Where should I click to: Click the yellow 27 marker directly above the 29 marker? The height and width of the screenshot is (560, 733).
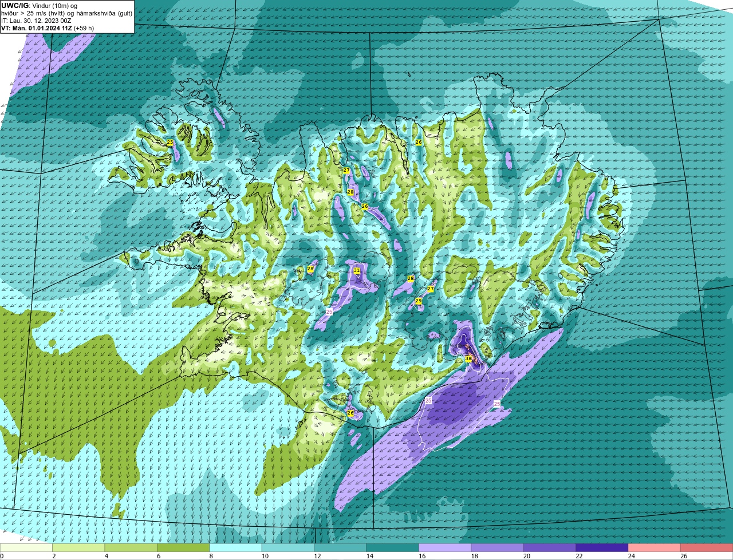(x=431, y=289)
